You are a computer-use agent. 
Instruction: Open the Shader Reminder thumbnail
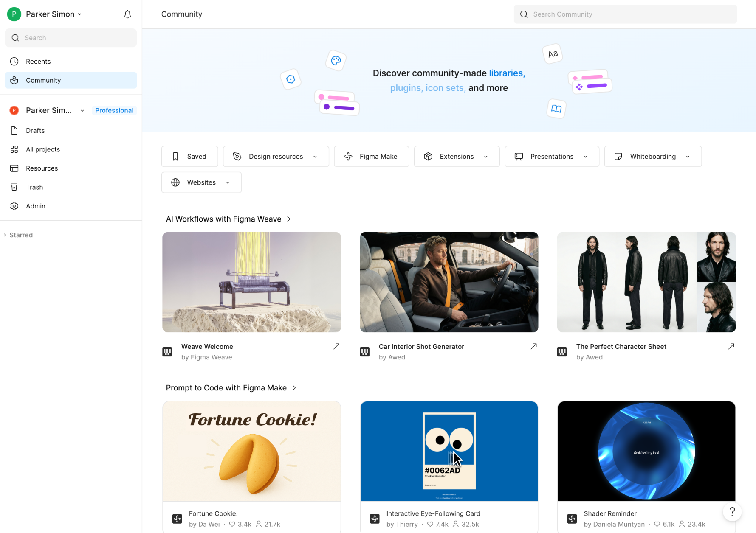tap(646, 452)
